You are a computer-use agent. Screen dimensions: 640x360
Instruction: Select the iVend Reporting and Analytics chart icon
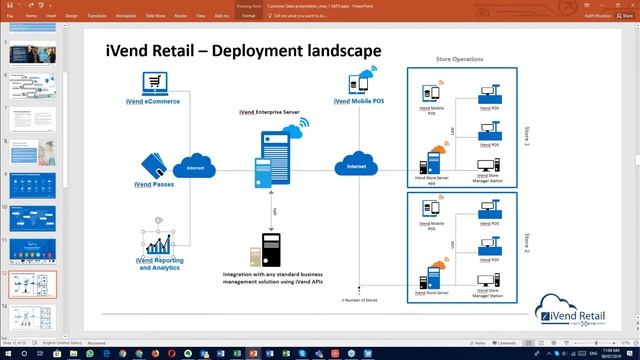click(x=158, y=244)
